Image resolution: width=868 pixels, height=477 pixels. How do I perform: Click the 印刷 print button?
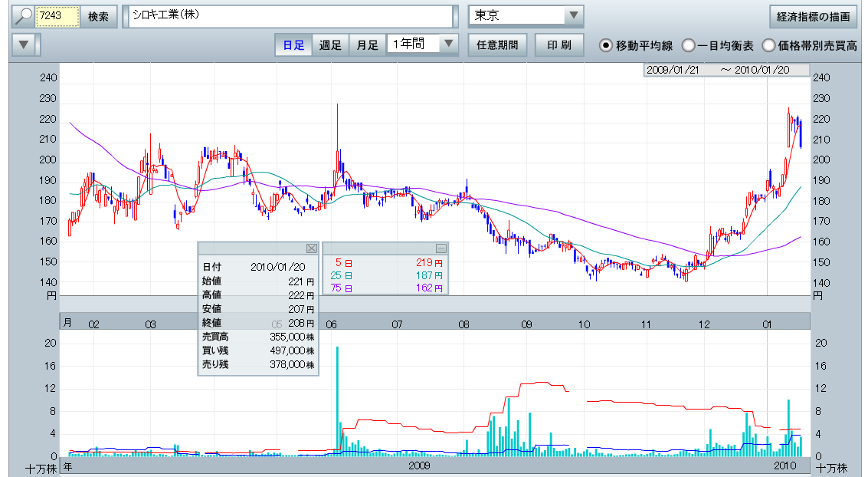(x=558, y=45)
